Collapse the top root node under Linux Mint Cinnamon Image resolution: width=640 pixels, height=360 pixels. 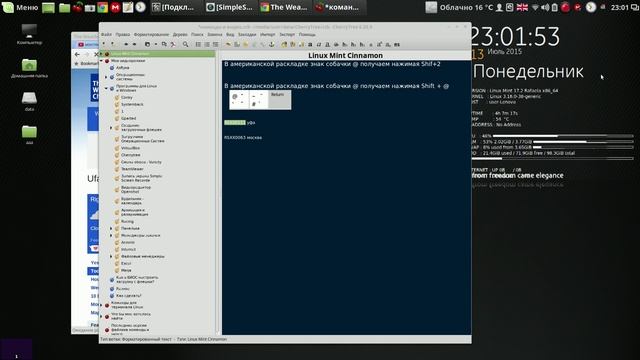click(102, 61)
